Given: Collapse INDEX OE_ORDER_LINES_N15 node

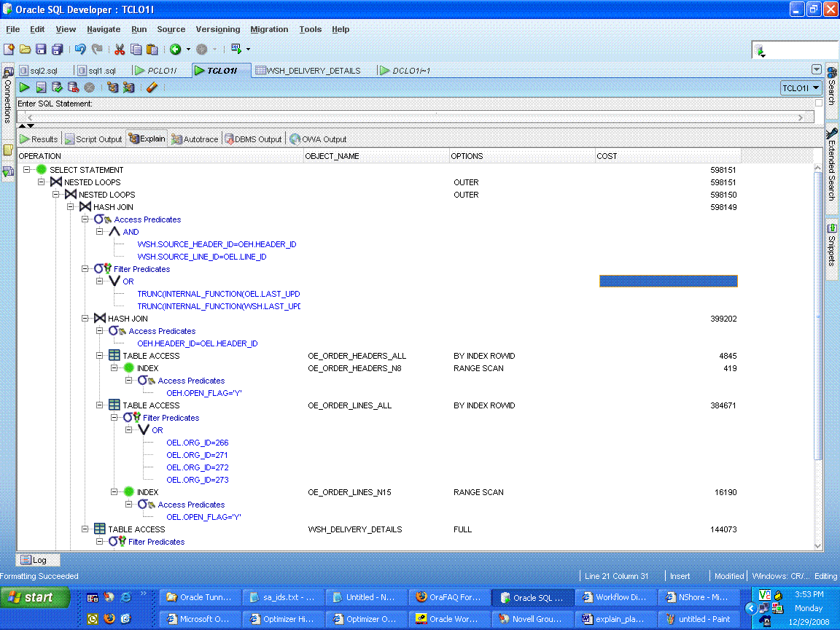Looking at the screenshot, I should [x=114, y=491].
